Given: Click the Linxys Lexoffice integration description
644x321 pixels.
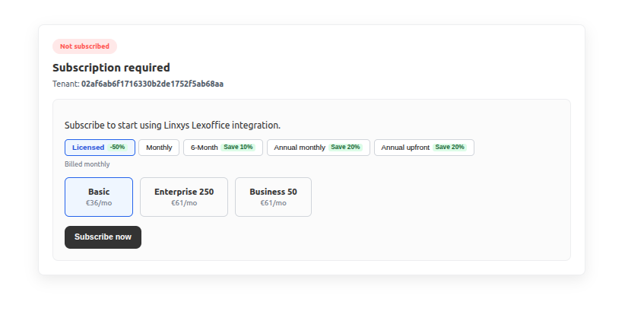Looking at the screenshot, I should (173, 126).
